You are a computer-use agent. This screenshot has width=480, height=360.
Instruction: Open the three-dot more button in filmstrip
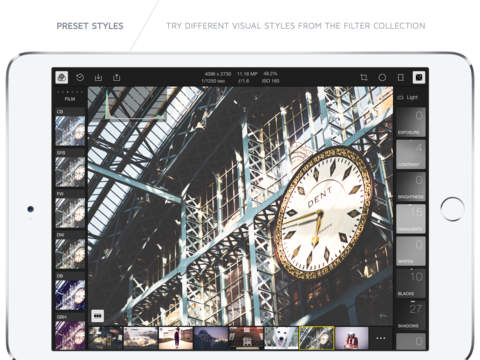click(381, 338)
